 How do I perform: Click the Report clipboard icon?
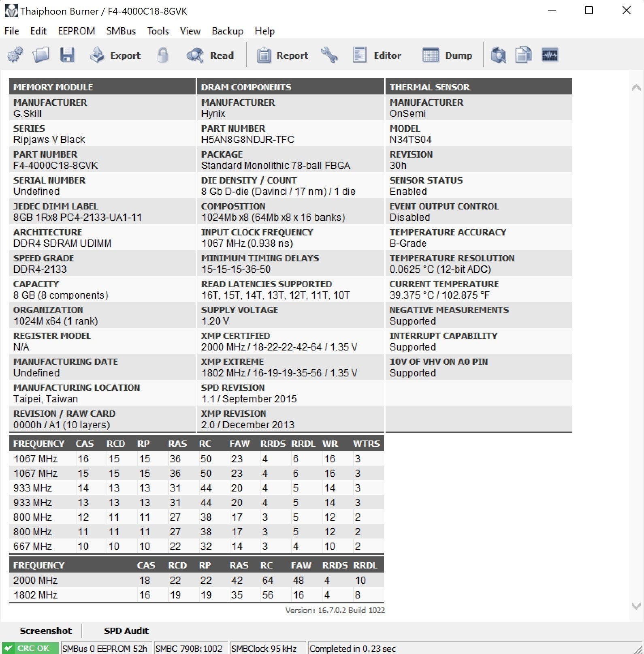(264, 55)
